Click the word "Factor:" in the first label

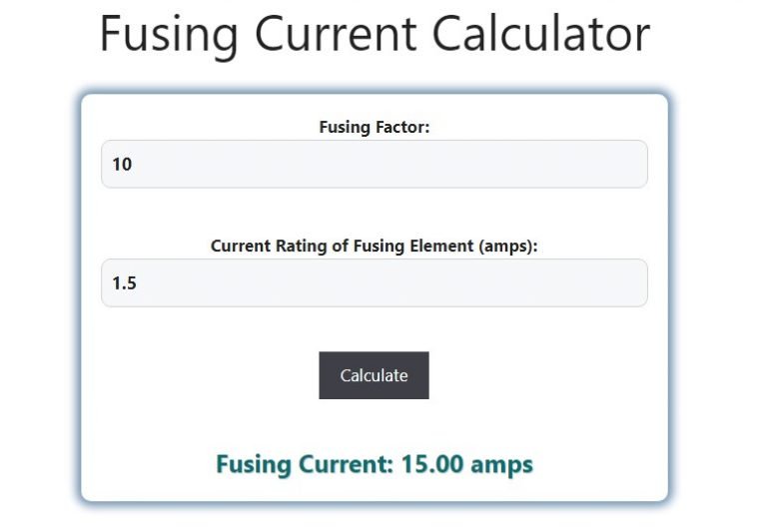pyautogui.click(x=401, y=127)
